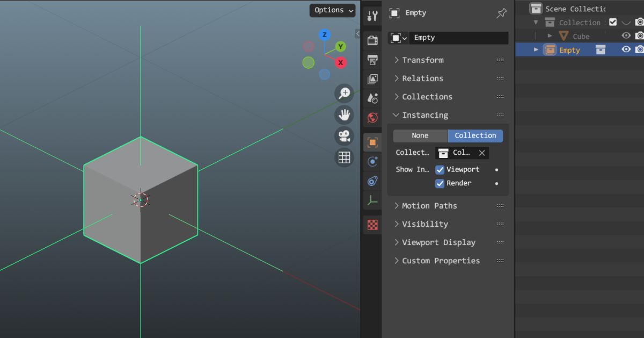Set instancing type to Collection
The height and width of the screenshot is (338, 644).
point(475,136)
